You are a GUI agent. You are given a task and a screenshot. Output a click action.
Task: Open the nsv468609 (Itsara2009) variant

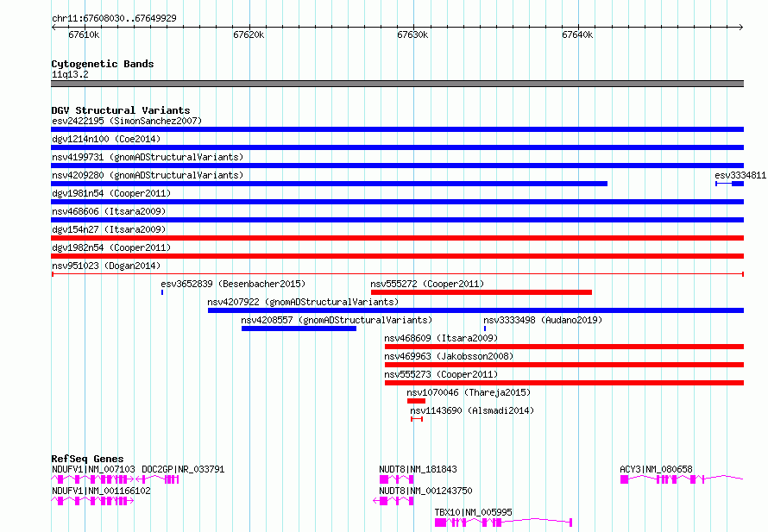coord(564,347)
